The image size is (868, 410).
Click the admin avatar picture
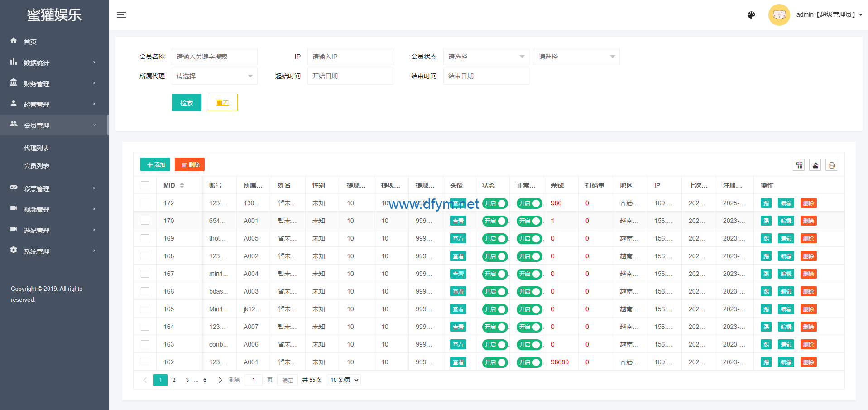pos(779,15)
